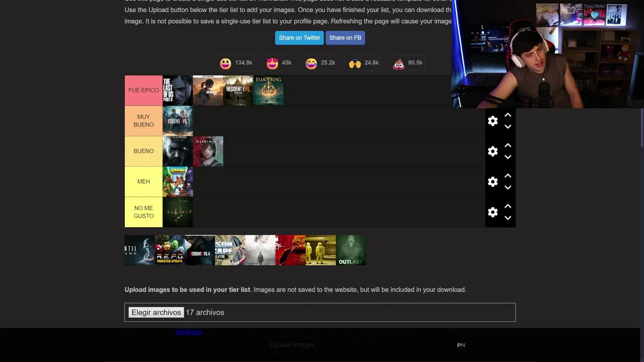
Task: Pick the foggy Silent Hill 2 image
Action: coord(260,250)
